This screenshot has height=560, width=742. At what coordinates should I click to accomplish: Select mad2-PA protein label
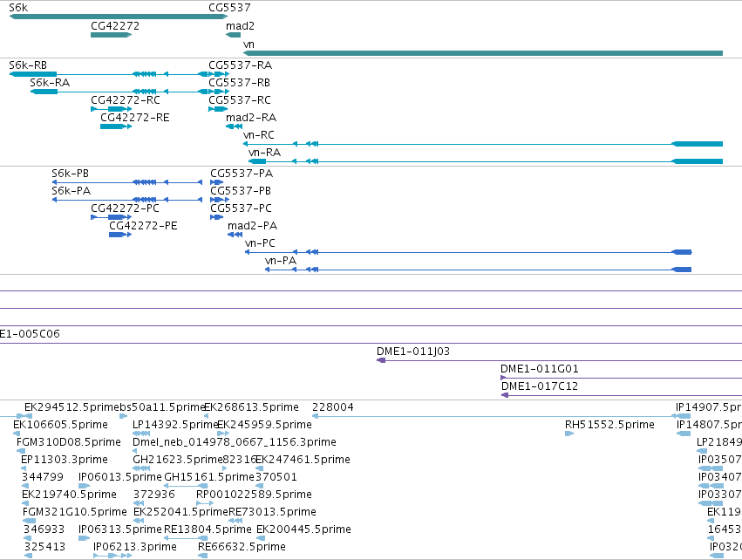tap(253, 226)
